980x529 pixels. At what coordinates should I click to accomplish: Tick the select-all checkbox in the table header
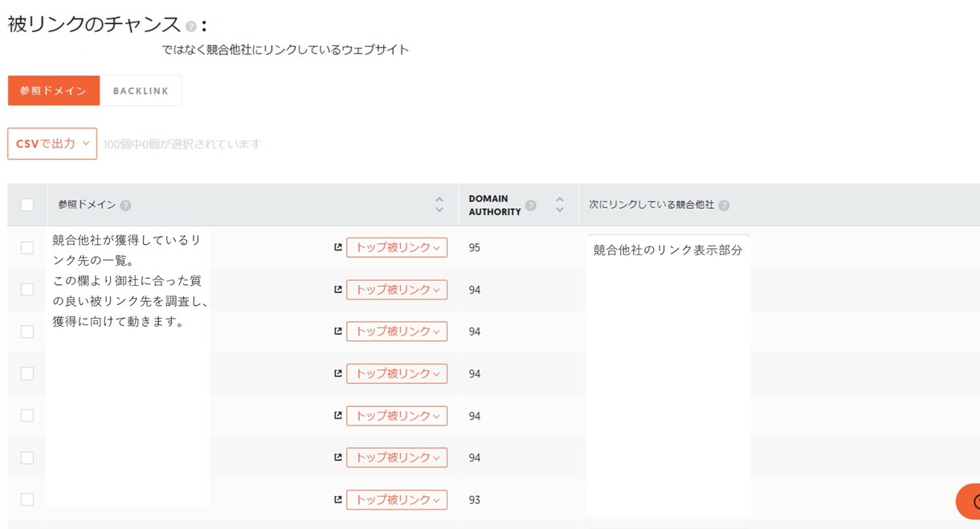[x=27, y=205]
